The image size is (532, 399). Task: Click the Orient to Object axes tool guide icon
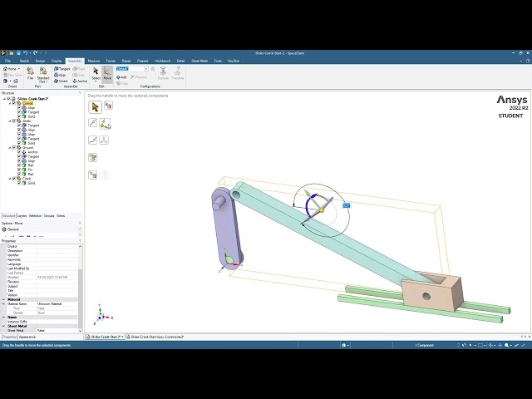[104, 140]
